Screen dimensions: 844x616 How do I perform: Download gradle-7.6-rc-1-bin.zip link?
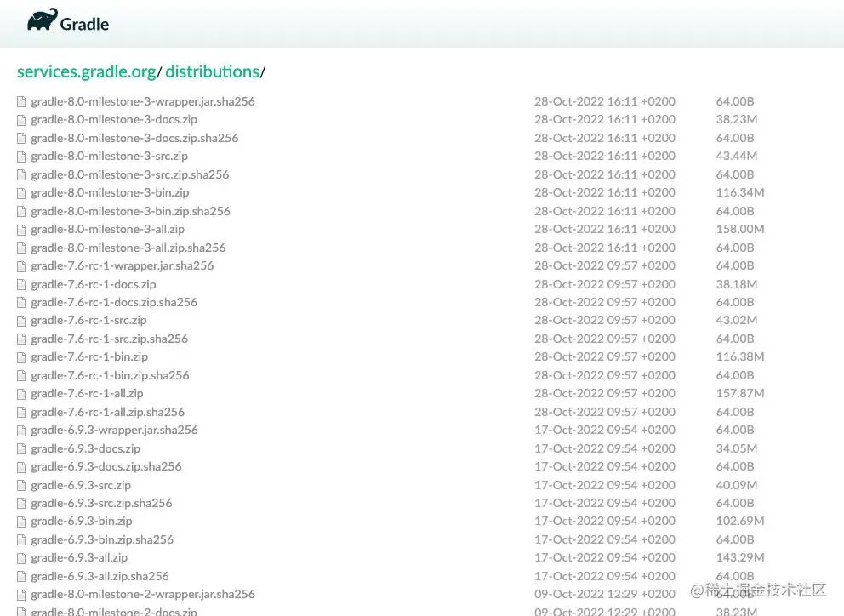[89, 357]
